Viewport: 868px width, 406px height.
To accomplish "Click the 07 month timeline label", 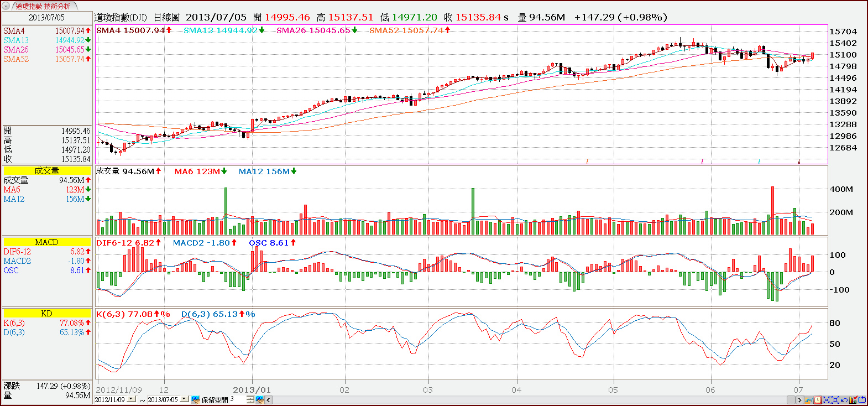I will pyautogui.click(x=798, y=390).
